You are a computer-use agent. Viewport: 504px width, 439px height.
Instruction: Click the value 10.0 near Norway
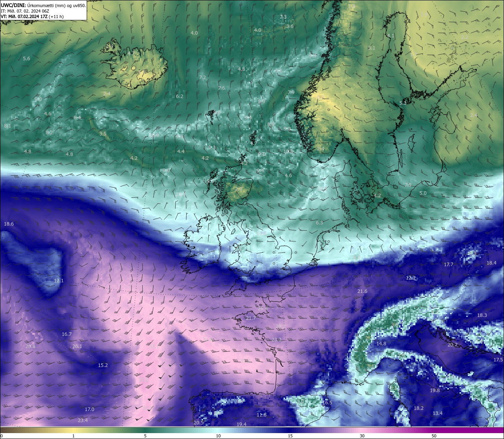click(x=289, y=152)
